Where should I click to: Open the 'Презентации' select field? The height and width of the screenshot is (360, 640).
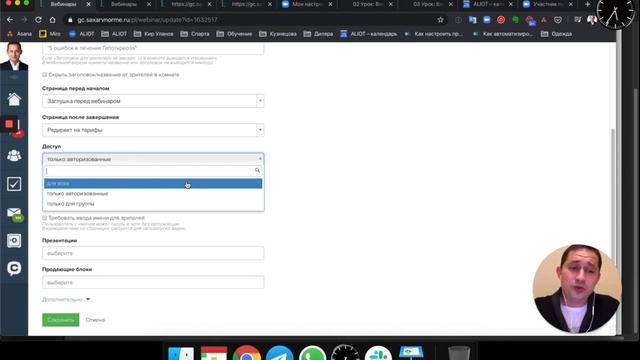click(153, 253)
